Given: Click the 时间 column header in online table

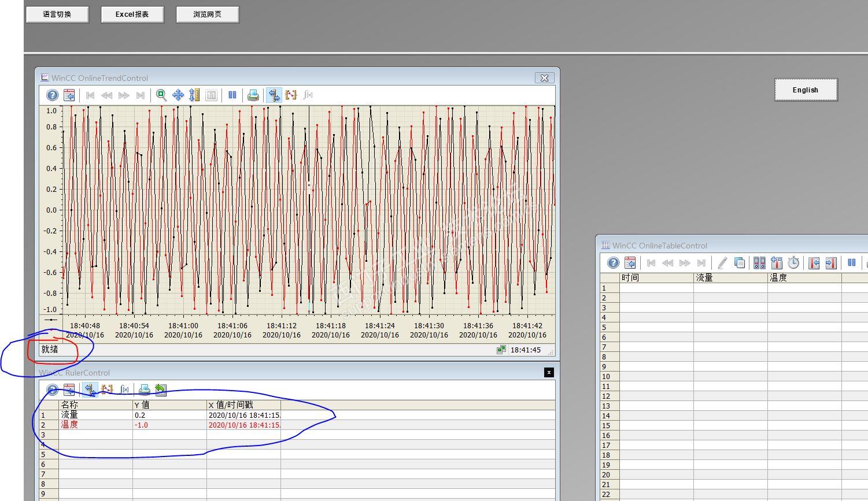Looking at the screenshot, I should (x=656, y=278).
